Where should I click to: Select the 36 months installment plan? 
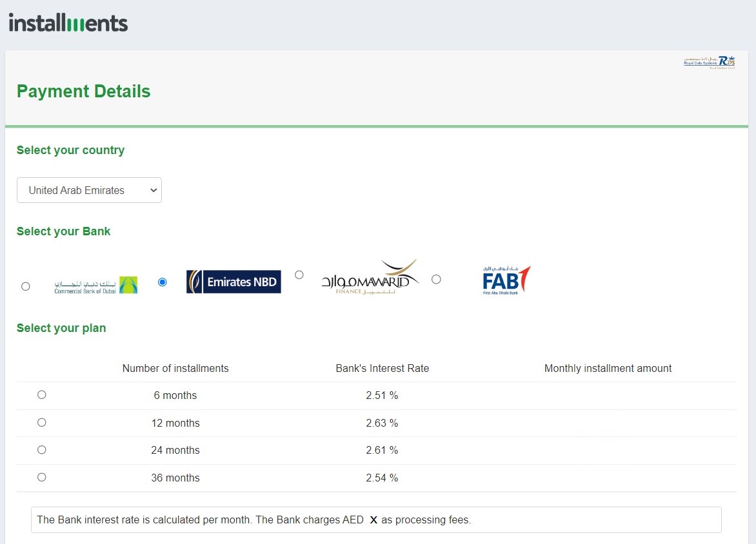42,478
